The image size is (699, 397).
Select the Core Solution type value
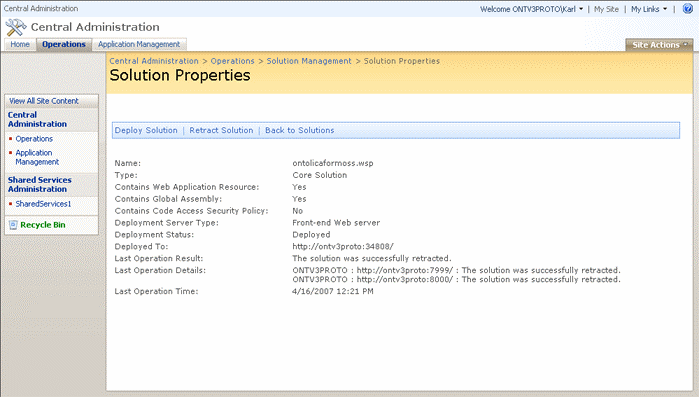coord(320,175)
